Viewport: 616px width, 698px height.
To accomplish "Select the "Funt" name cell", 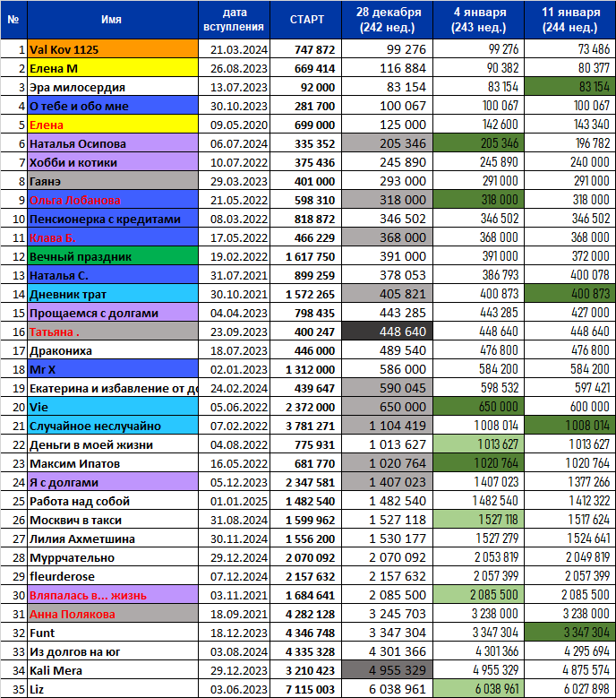I will point(113,633).
